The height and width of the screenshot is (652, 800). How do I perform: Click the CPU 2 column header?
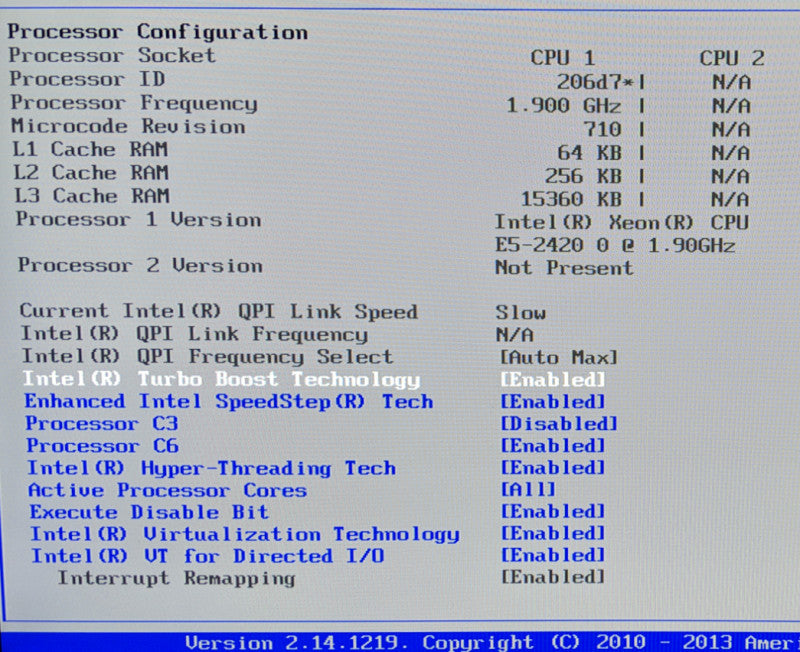click(732, 58)
